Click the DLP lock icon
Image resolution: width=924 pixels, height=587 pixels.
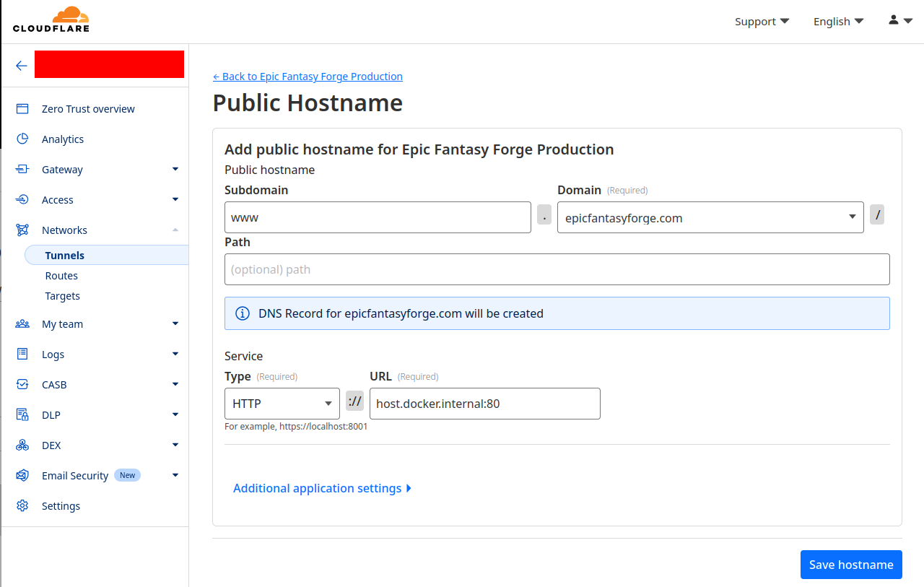tap(22, 415)
